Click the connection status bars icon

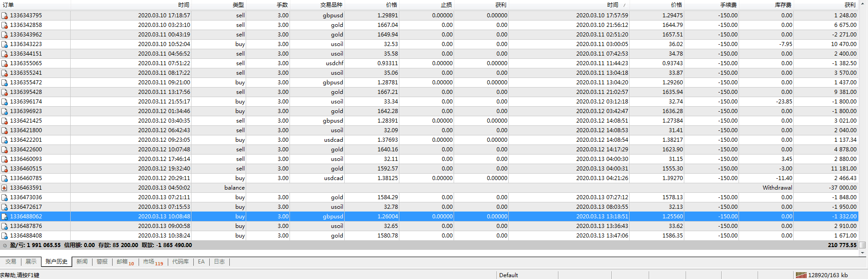pos(801,275)
